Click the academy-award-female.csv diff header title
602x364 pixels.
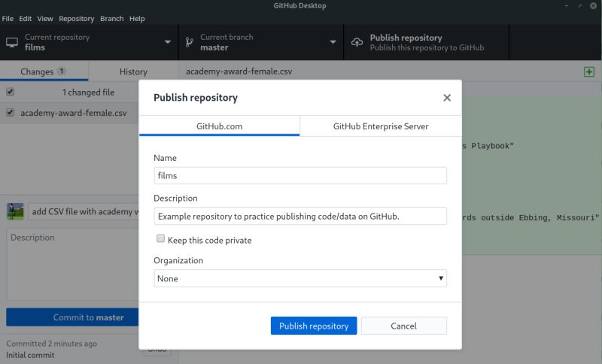[239, 71]
